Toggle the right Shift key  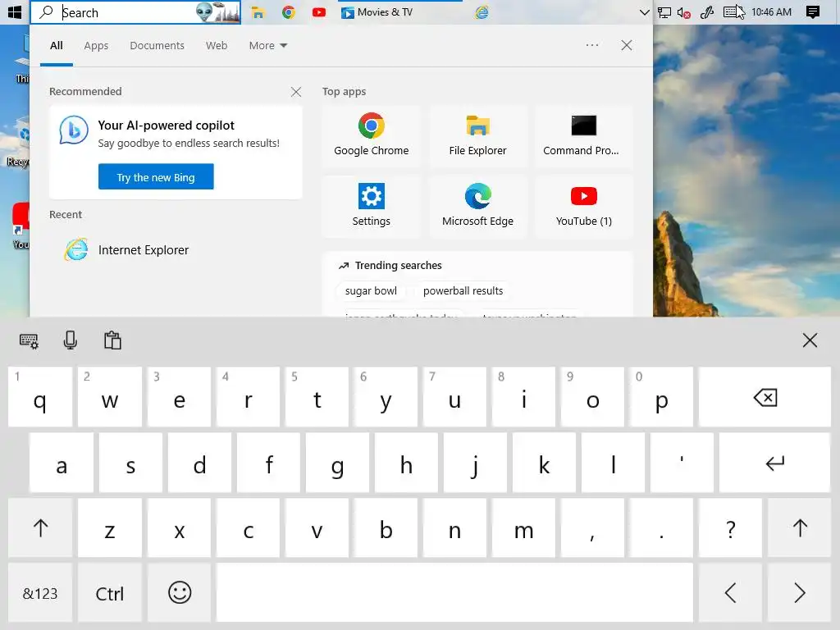[x=799, y=528]
